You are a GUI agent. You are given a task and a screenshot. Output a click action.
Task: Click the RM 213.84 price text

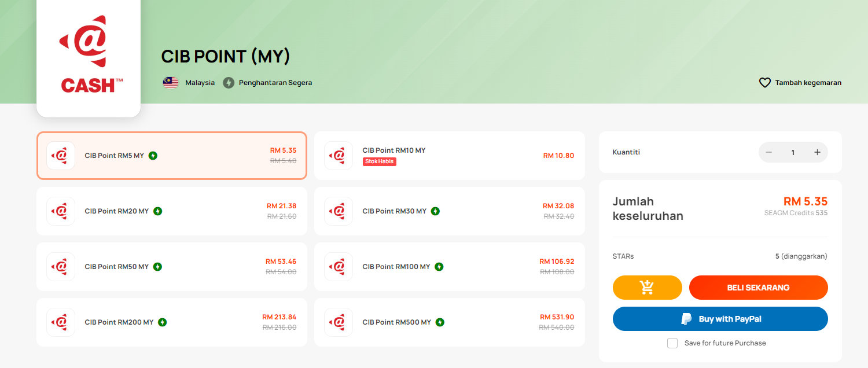(279, 317)
